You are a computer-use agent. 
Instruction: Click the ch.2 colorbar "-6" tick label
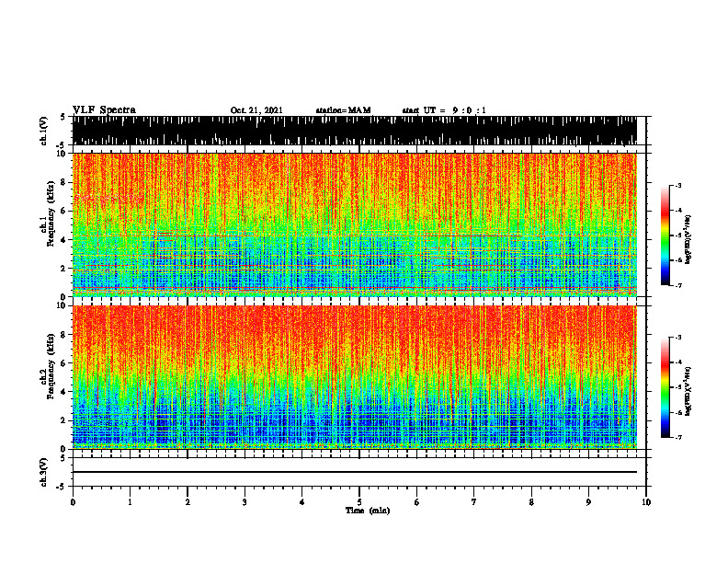tap(677, 412)
